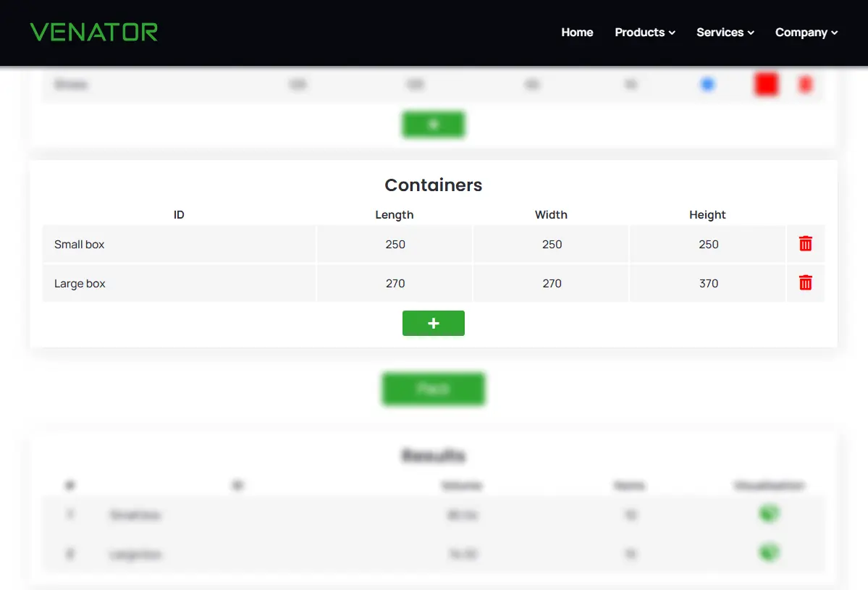The width and height of the screenshot is (868, 590).
Task: Delete the Small box container
Action: tap(805, 244)
